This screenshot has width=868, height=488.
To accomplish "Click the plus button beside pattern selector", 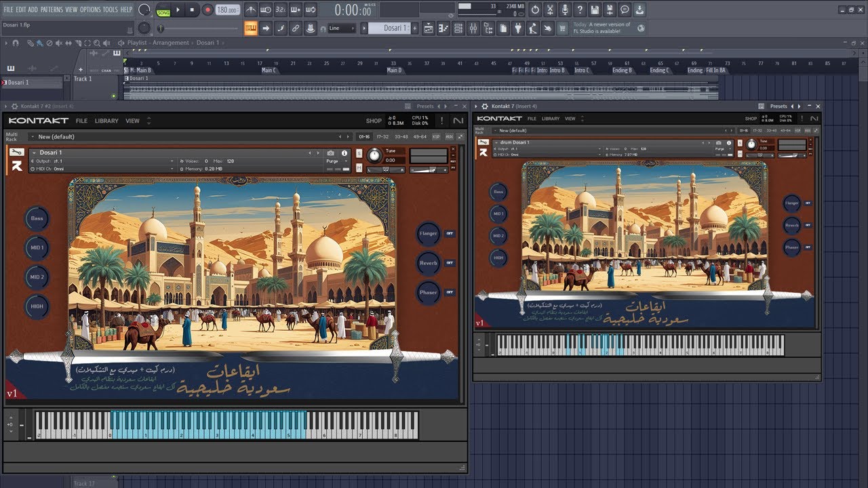I will (414, 28).
